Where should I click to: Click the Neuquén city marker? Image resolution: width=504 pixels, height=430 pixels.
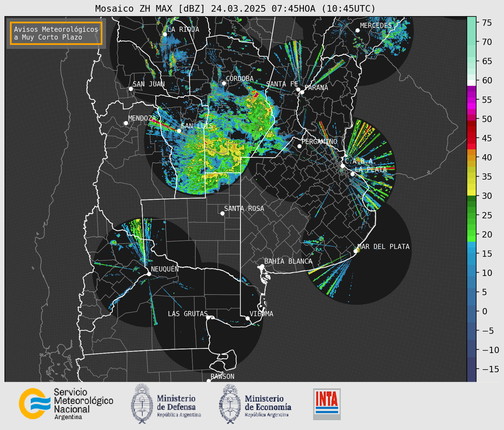point(149,274)
